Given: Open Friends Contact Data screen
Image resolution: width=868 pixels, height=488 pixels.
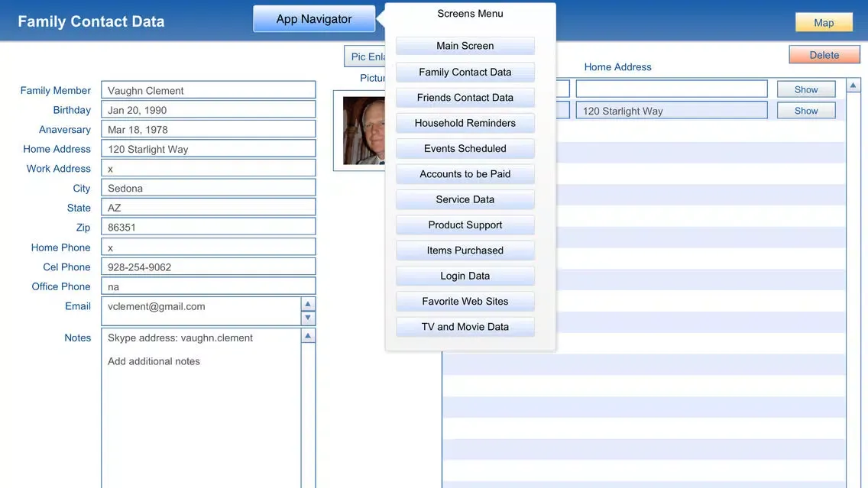Looking at the screenshot, I should [x=465, y=98].
